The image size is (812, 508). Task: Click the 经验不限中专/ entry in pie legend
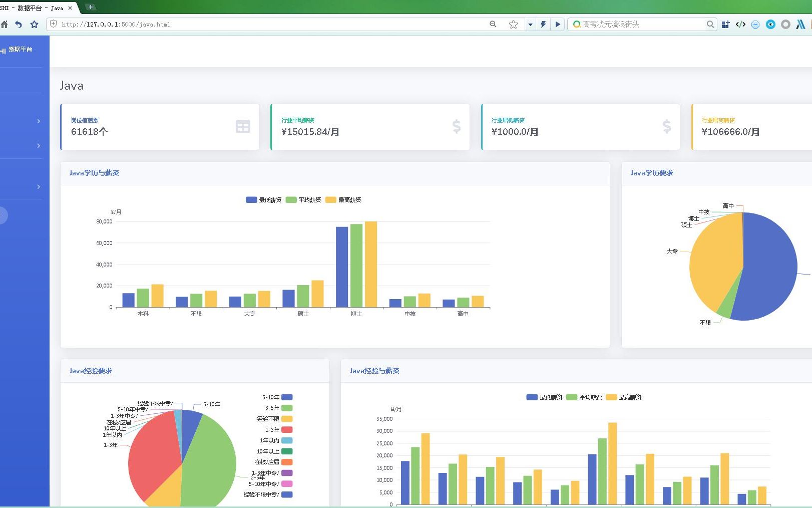[268, 494]
